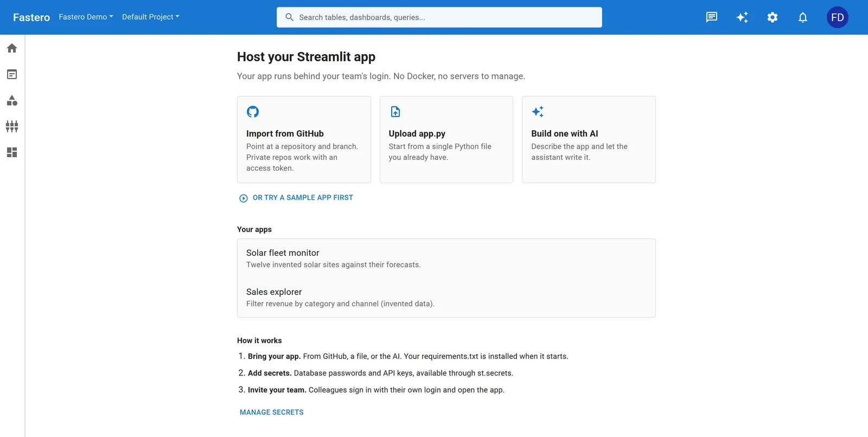Click 'Twelve invented solar sites' description

point(334,265)
